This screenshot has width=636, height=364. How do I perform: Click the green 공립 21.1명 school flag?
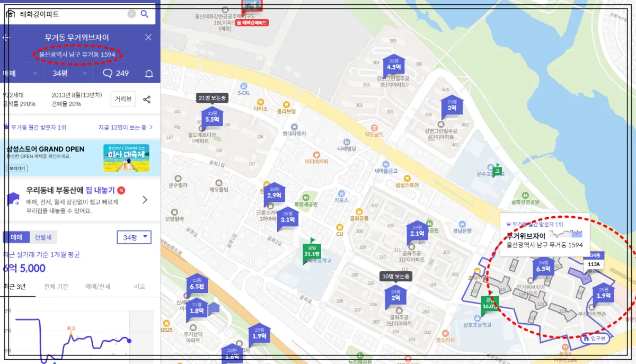coord(311,251)
